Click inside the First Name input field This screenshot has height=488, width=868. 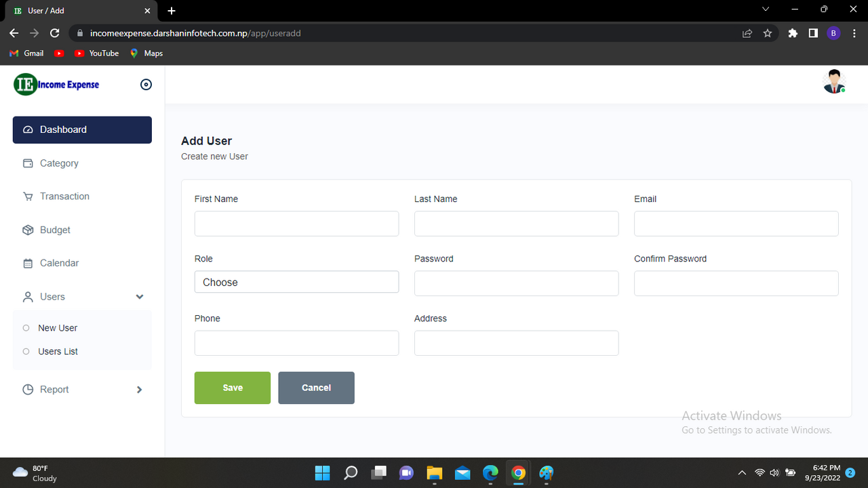(296, 224)
